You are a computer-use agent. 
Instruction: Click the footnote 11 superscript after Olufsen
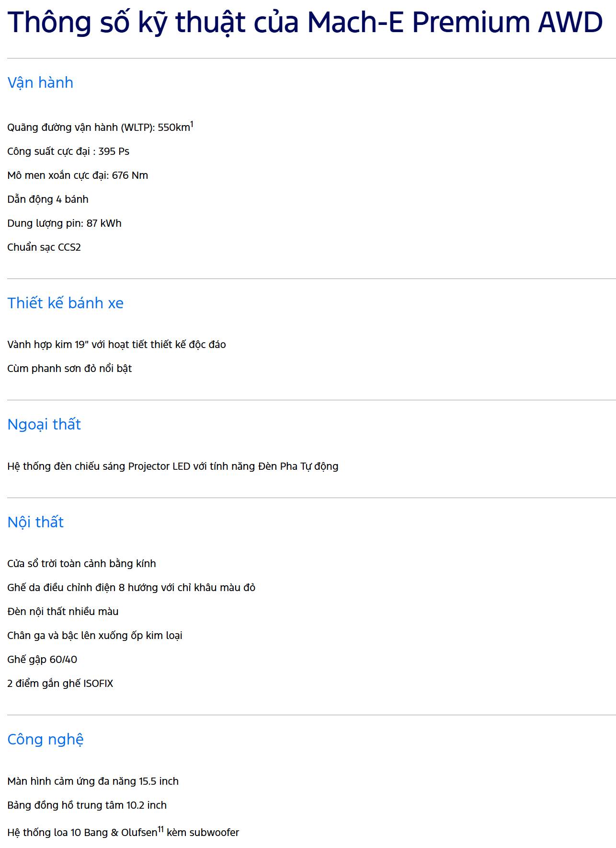tap(161, 829)
